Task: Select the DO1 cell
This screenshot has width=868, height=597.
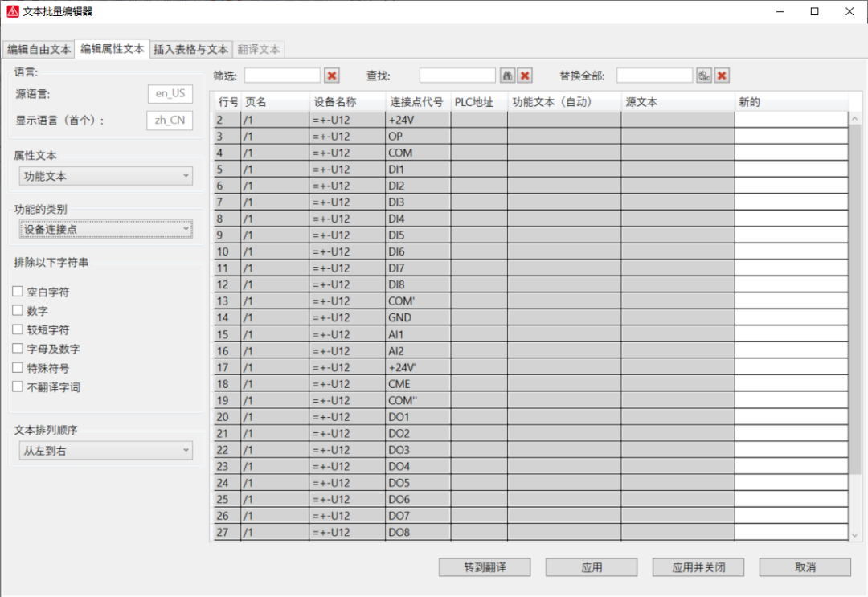Action: tap(418, 417)
